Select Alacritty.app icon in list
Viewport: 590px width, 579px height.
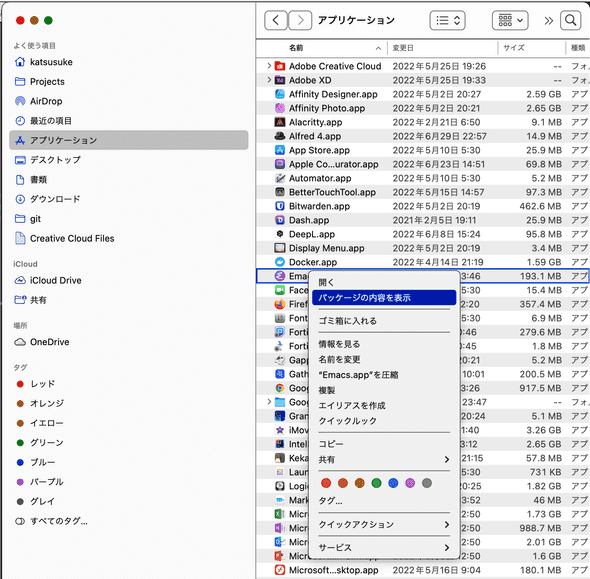coord(280,122)
